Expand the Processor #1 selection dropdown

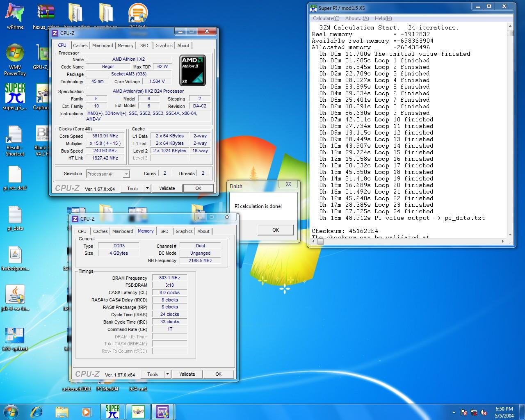point(126,174)
